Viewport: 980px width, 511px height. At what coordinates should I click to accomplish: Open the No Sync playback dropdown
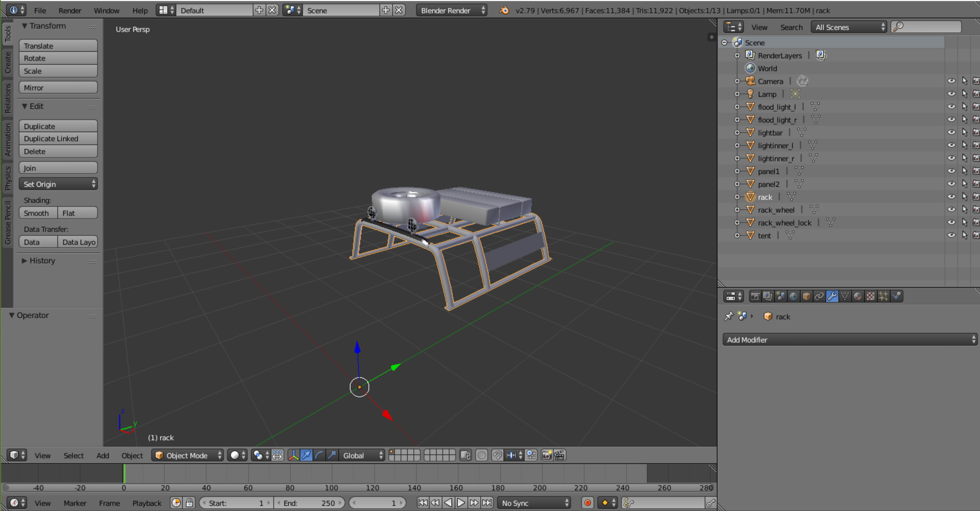click(534, 503)
